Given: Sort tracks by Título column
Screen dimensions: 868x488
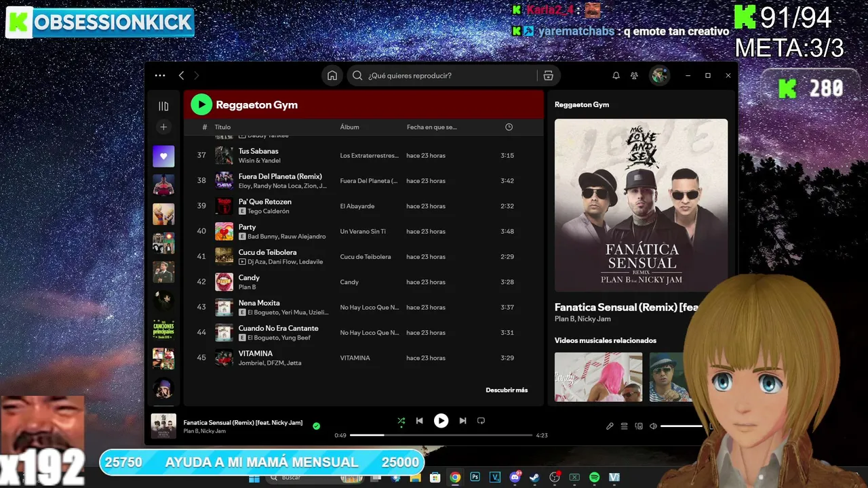Looking at the screenshot, I should click(x=222, y=127).
